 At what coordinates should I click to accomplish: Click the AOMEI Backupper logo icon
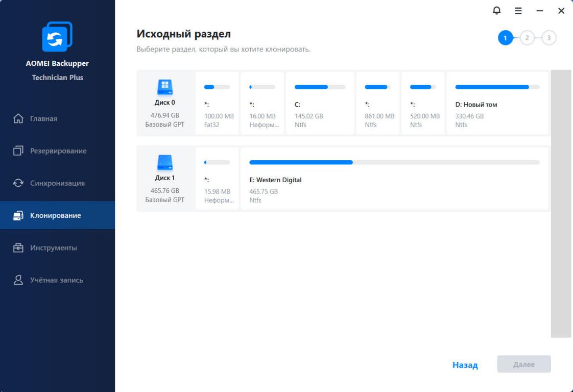coord(57,37)
